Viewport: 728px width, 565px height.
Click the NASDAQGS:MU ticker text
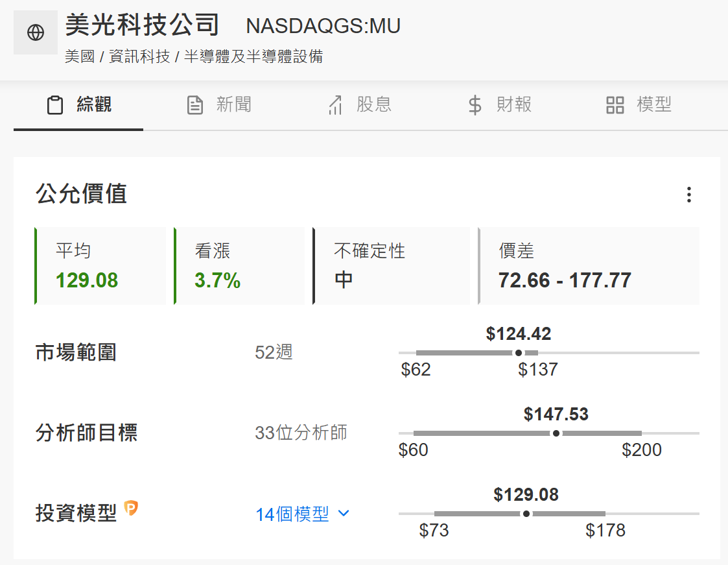pos(323,26)
